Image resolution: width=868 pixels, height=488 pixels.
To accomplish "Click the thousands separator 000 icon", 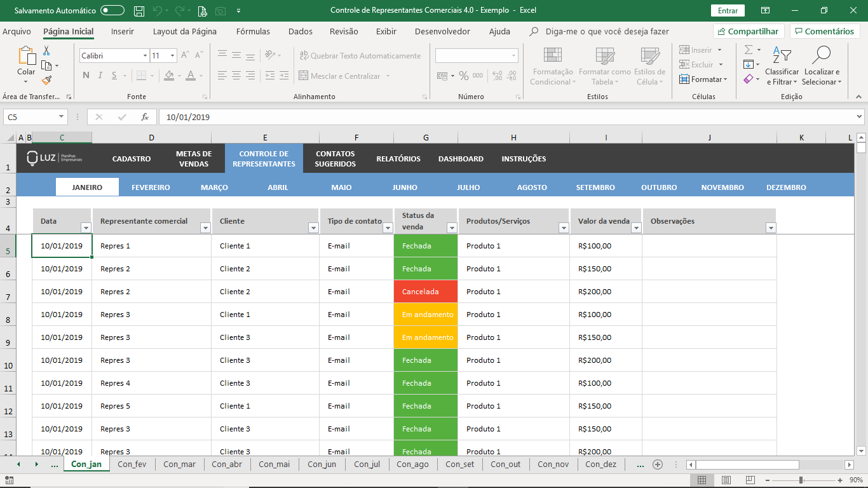I will tap(478, 76).
